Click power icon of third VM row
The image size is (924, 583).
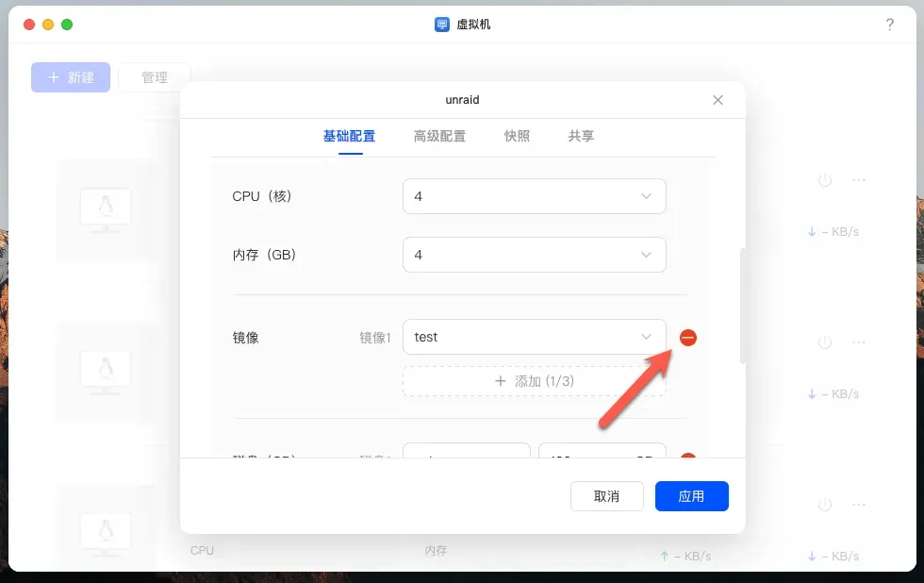(x=824, y=505)
